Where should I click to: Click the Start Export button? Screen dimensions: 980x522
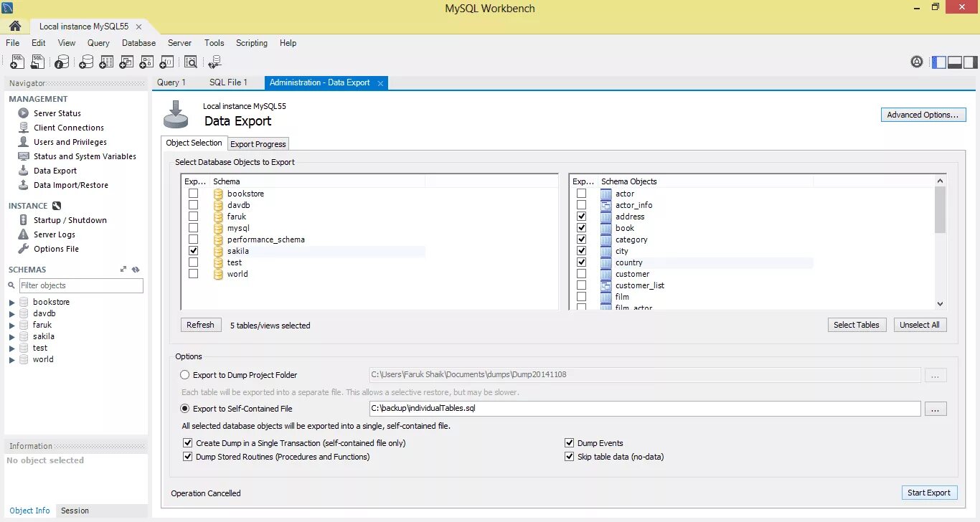pos(929,493)
